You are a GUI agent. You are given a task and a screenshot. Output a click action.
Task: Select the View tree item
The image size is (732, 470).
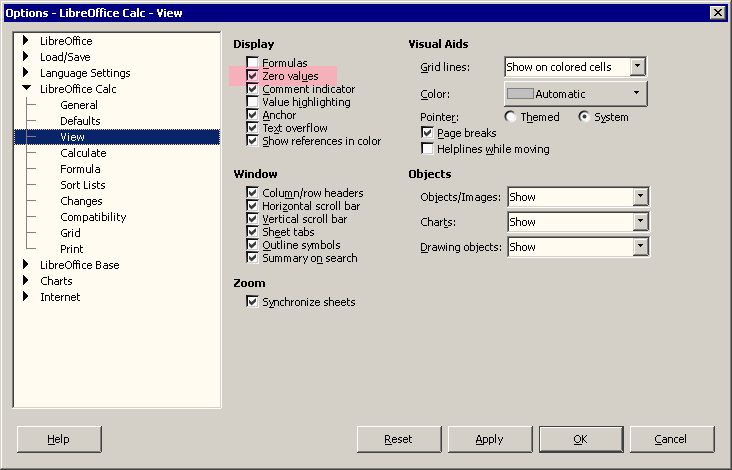tap(72, 137)
